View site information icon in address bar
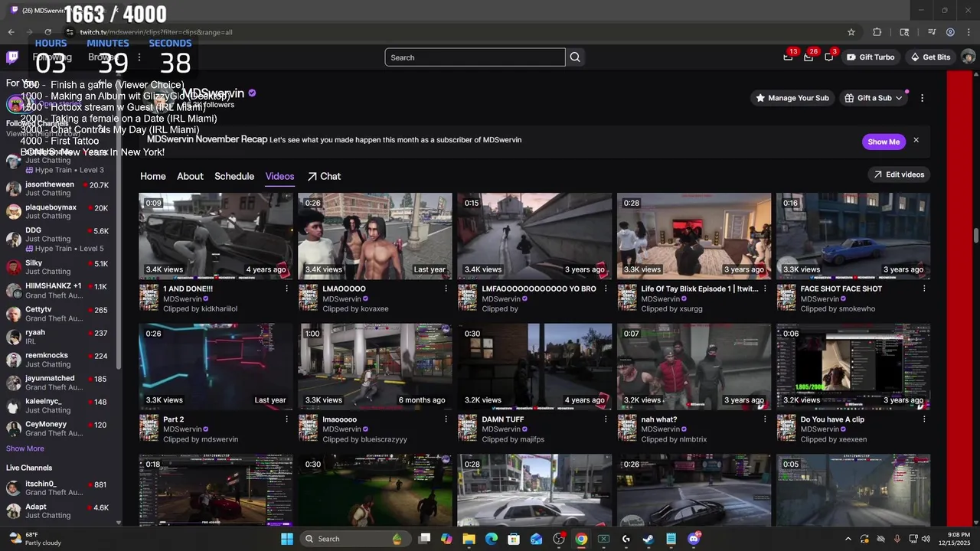The width and height of the screenshot is (980, 551). (x=70, y=32)
